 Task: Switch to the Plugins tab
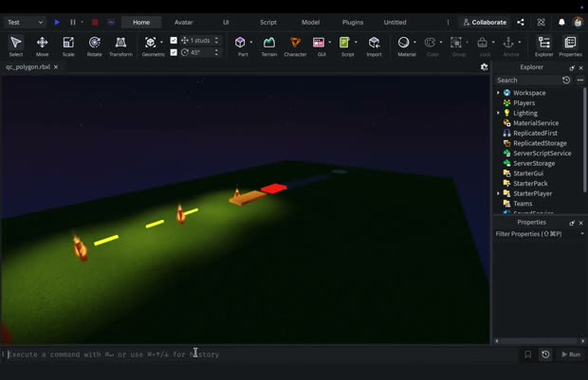tap(353, 22)
